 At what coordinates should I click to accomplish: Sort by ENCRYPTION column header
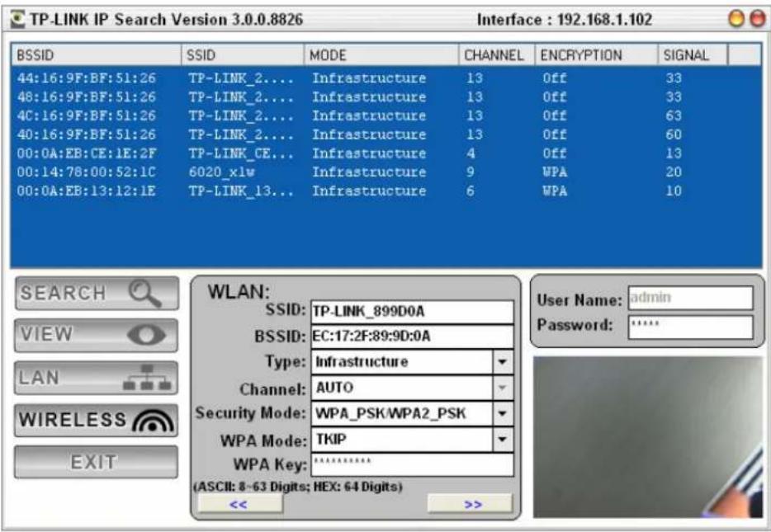597,55
